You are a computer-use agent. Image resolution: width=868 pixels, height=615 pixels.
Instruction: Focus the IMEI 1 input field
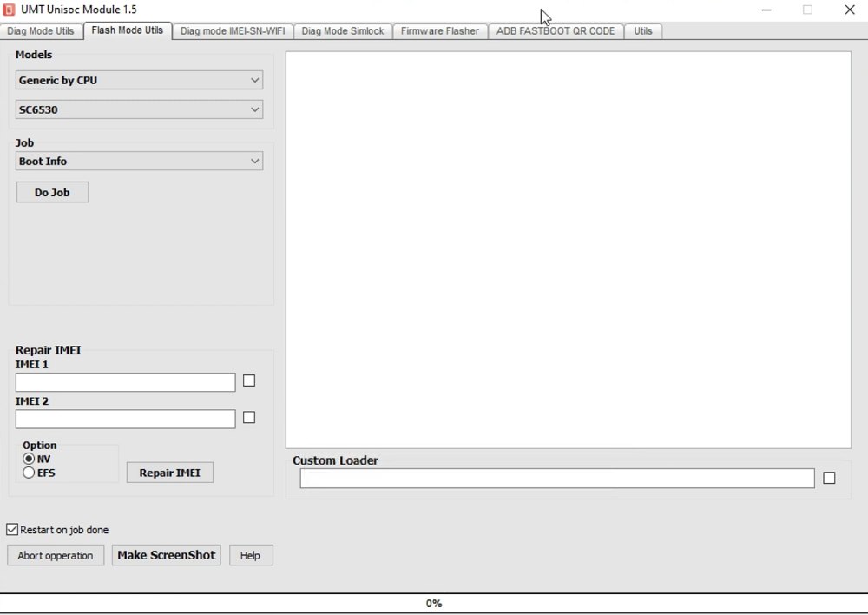[126, 382]
